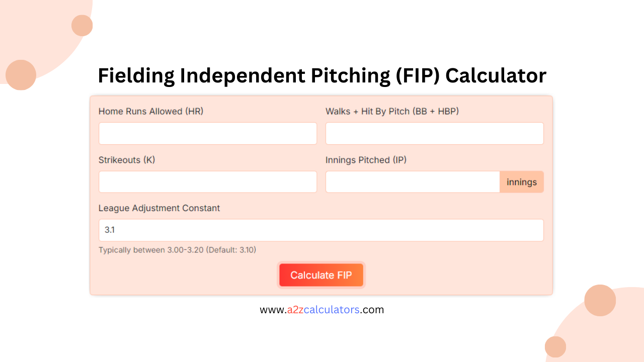
Task: Click the Home Runs Allowed (HR) label
Action: [x=150, y=111]
